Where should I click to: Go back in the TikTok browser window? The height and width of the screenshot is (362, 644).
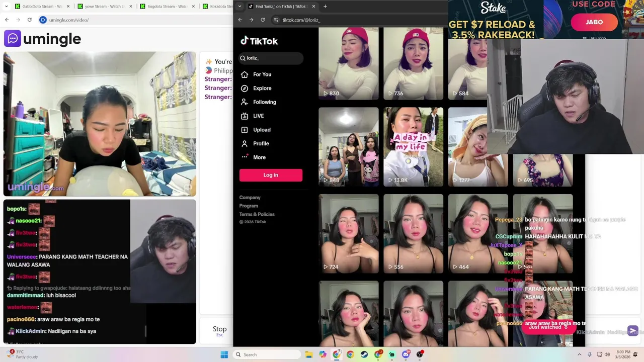point(240,20)
